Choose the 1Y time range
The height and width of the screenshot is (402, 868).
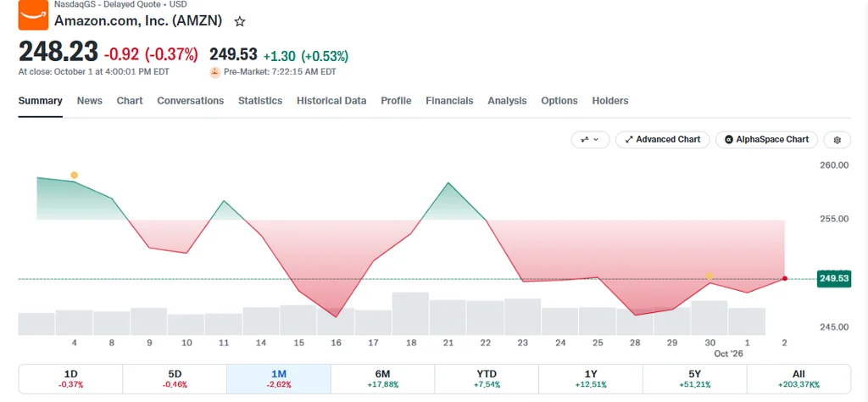[591, 379]
